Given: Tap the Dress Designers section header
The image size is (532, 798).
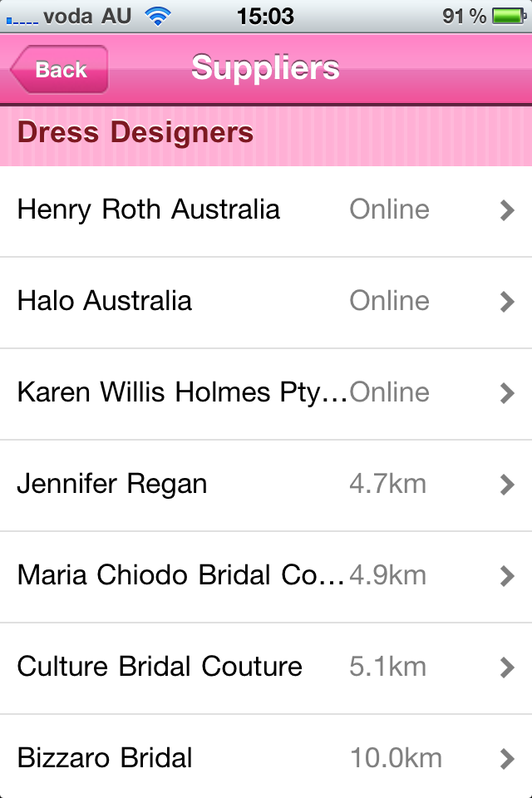Looking at the screenshot, I should [x=135, y=133].
